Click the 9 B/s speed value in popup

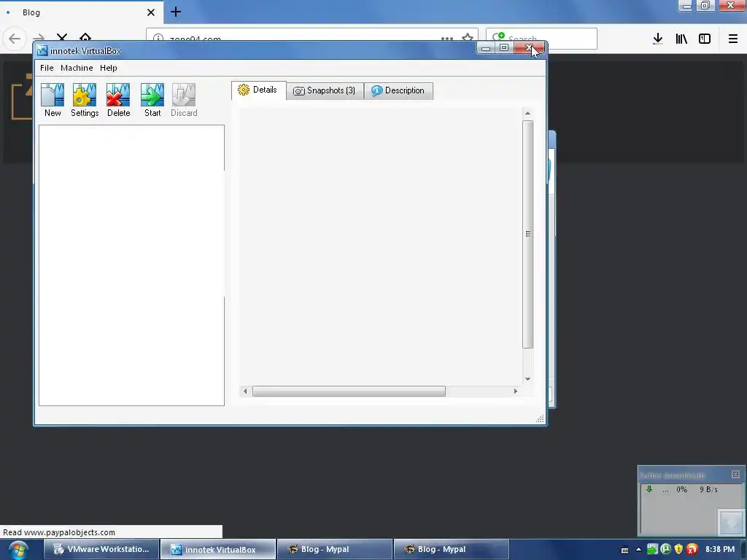click(708, 489)
